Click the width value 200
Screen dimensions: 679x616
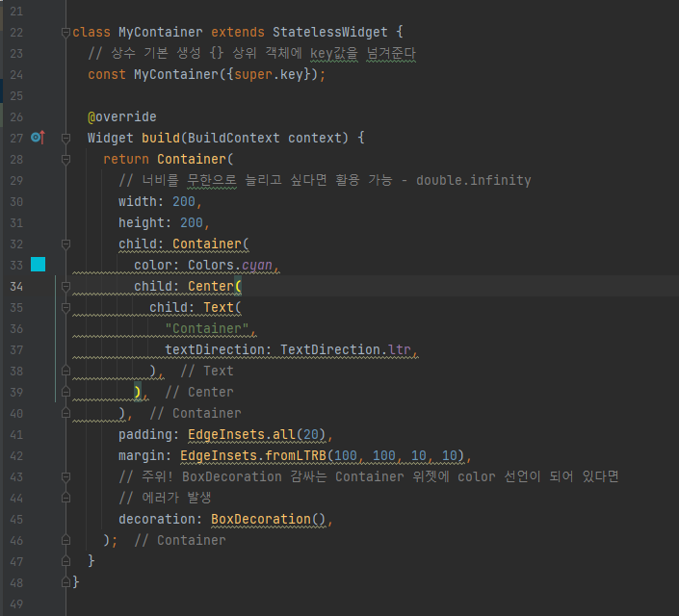[184, 202]
